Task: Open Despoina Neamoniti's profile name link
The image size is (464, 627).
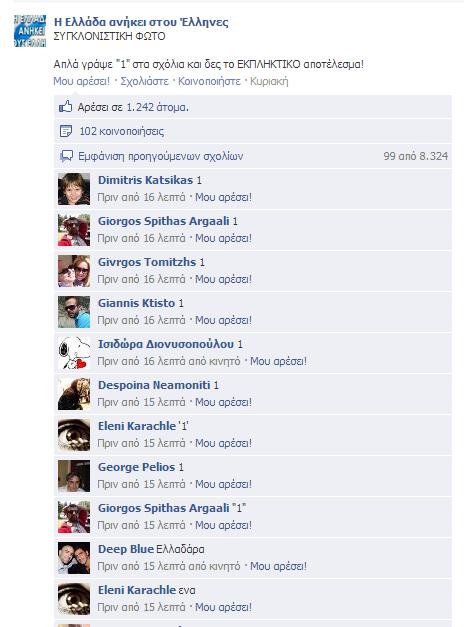Action: [x=154, y=385]
